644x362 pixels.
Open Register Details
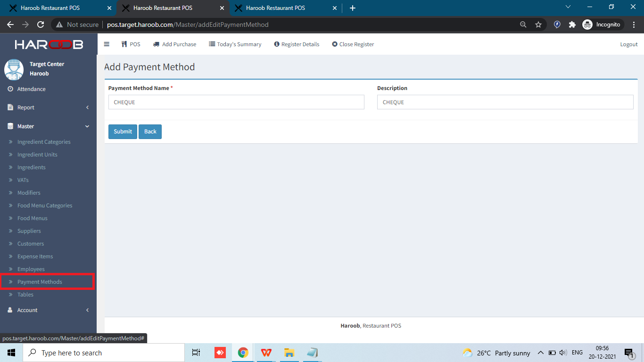click(x=297, y=44)
